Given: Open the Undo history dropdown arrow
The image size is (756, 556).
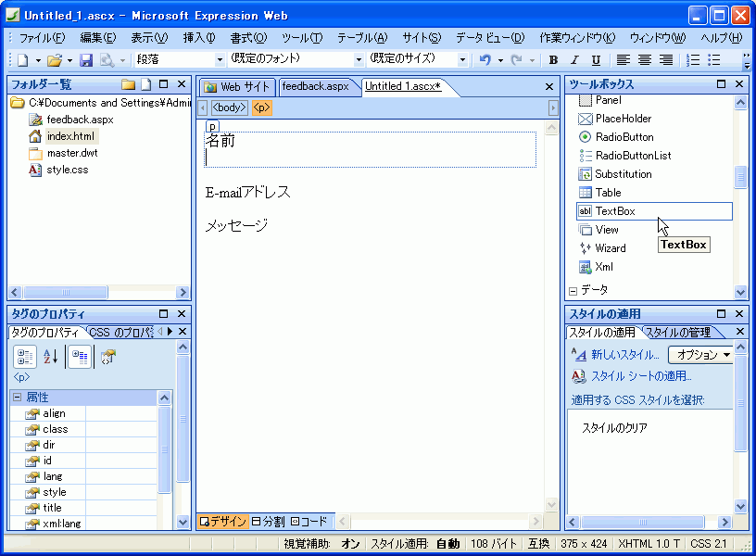Looking at the screenshot, I should (500, 60).
